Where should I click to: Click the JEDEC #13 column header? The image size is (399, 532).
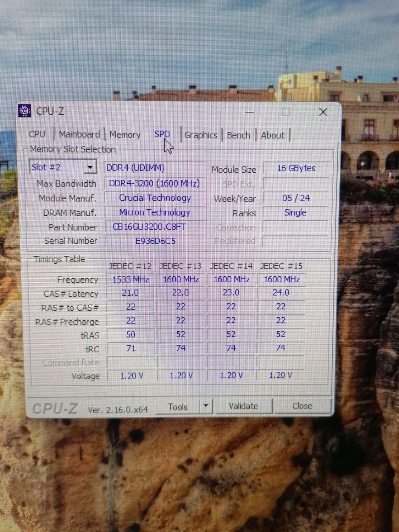click(181, 266)
